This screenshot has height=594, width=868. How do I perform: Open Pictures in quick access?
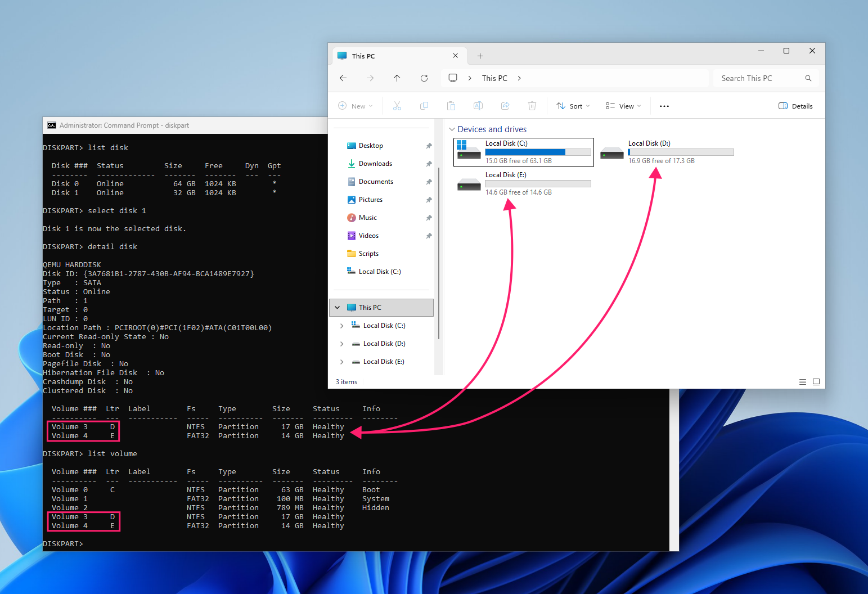370,200
